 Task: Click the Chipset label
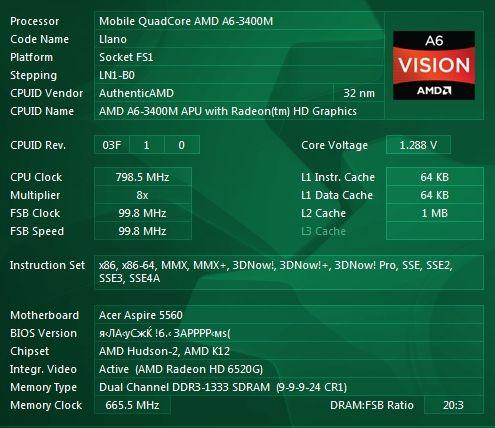[29, 351]
